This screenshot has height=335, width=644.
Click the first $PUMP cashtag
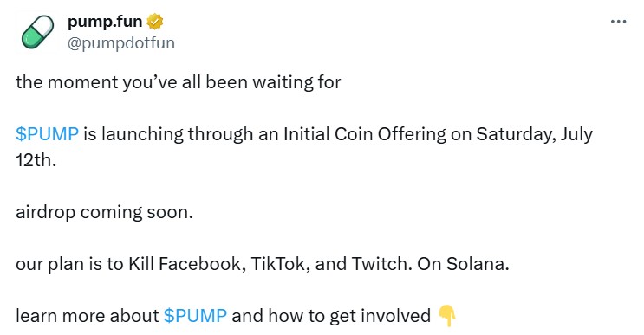(x=47, y=134)
